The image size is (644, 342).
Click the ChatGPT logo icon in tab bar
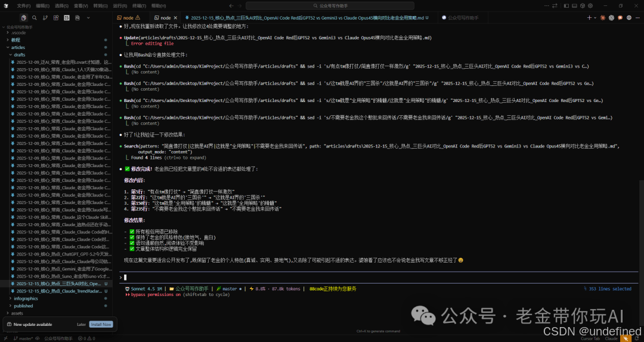(612, 18)
